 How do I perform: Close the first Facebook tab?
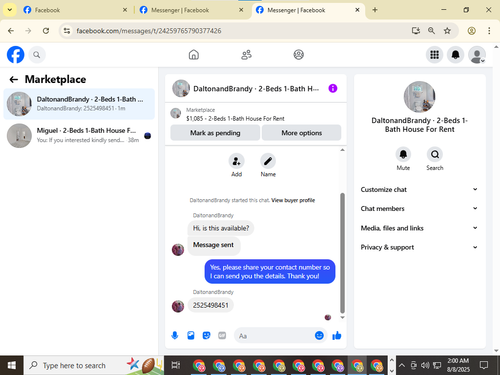point(125,10)
